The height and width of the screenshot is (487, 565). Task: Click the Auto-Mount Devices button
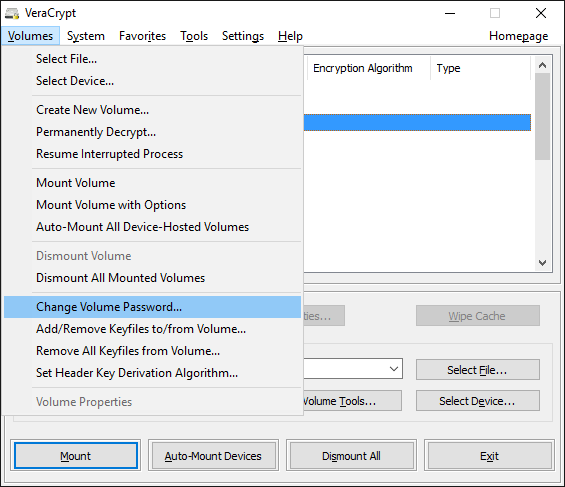tap(213, 456)
